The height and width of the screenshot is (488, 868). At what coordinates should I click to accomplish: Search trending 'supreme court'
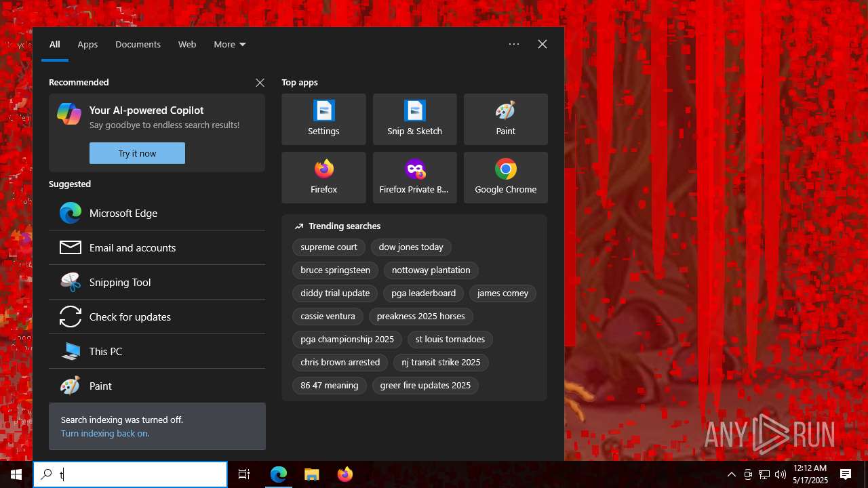coord(329,247)
